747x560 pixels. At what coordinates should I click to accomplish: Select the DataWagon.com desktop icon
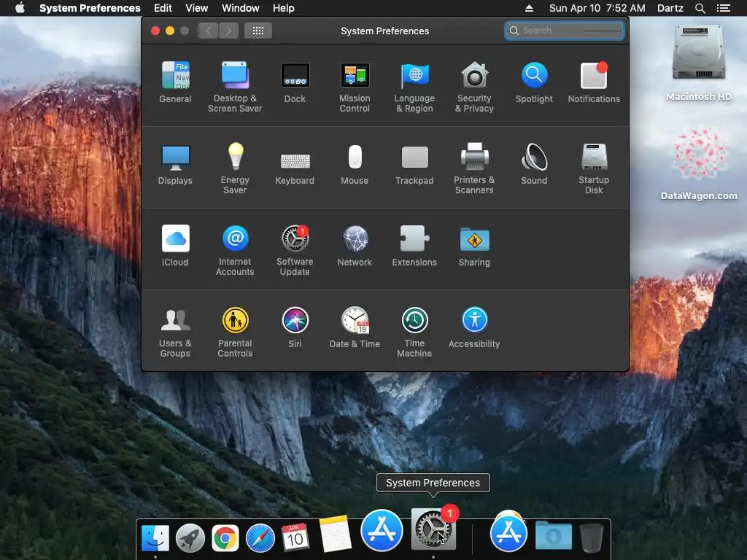tap(699, 162)
